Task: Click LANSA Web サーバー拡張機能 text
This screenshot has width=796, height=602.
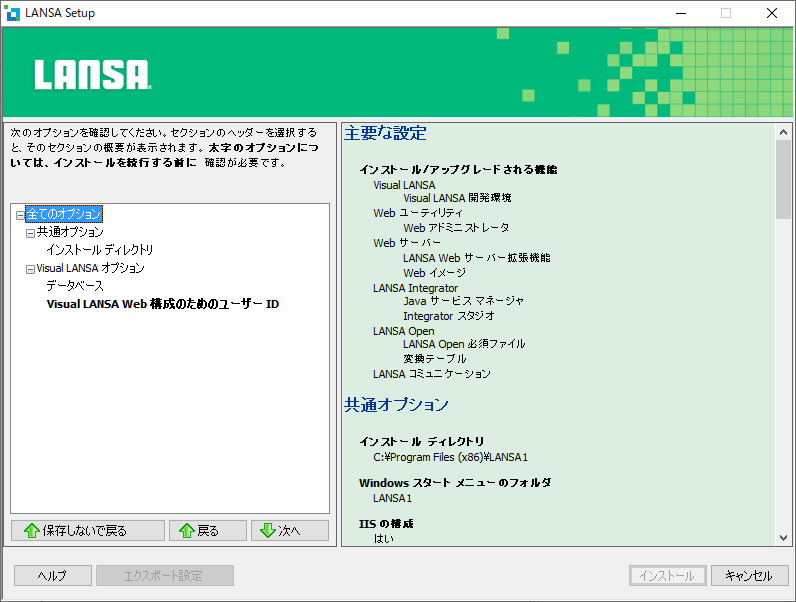Action: coord(477,258)
